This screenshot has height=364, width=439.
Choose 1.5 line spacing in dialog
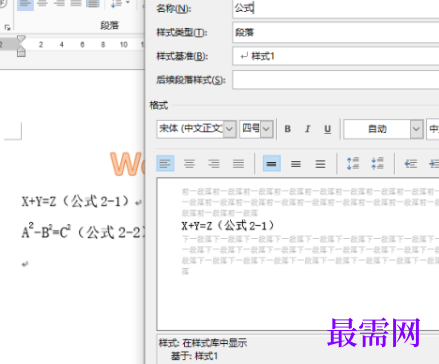pos(296,164)
